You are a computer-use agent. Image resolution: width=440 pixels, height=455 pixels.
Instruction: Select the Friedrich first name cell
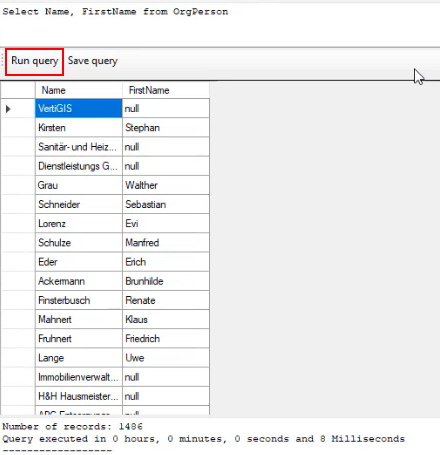(x=166, y=339)
